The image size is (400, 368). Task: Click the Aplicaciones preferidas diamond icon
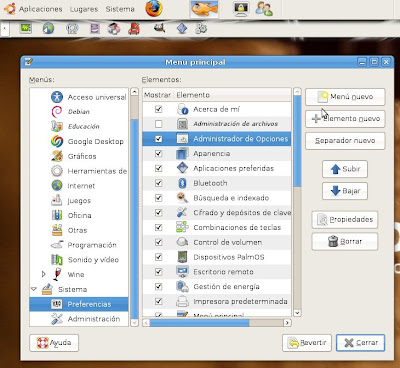point(182,168)
